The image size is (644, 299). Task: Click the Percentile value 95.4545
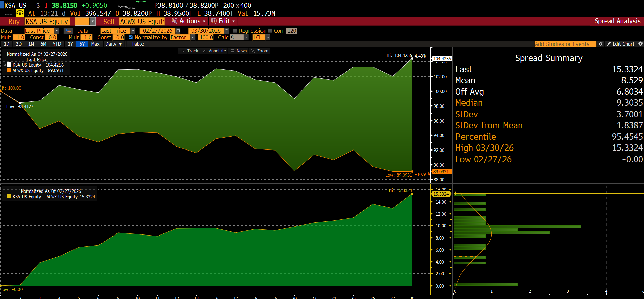627,137
